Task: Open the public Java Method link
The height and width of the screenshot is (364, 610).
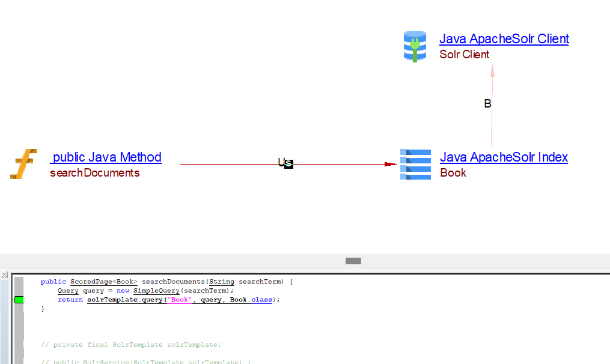Action: tap(106, 157)
